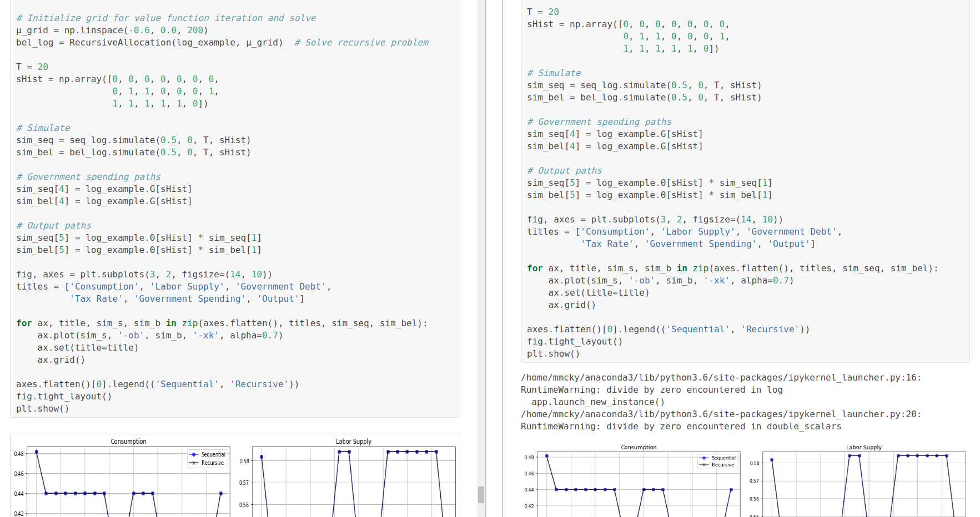Viewport: 980px width, 517px height.
Task: Click the for loop line zipping axes and titles
Action: click(x=222, y=323)
